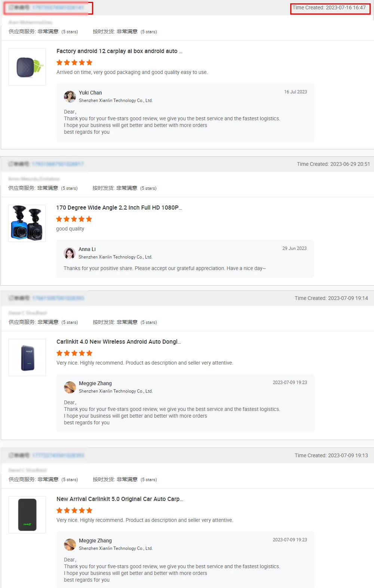Click the star rating under Carlinkit 4.0 title

pos(74,353)
